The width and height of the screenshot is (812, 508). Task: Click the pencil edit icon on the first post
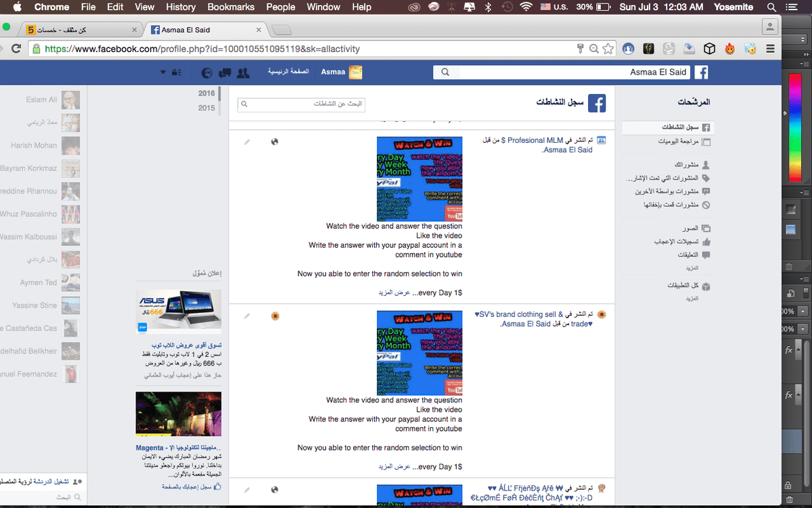pos(247,142)
